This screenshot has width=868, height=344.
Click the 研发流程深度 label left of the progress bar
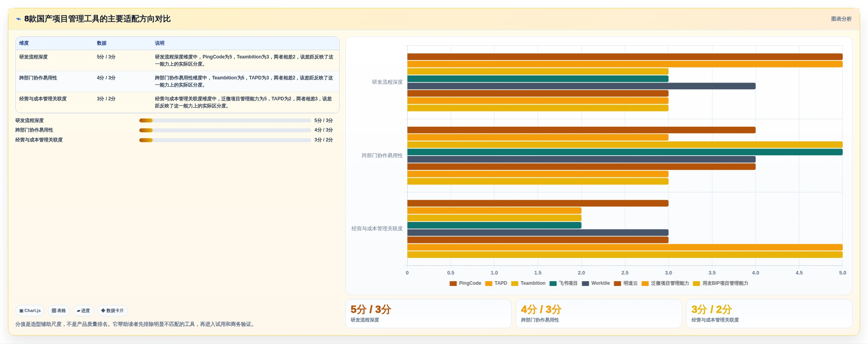click(x=30, y=120)
